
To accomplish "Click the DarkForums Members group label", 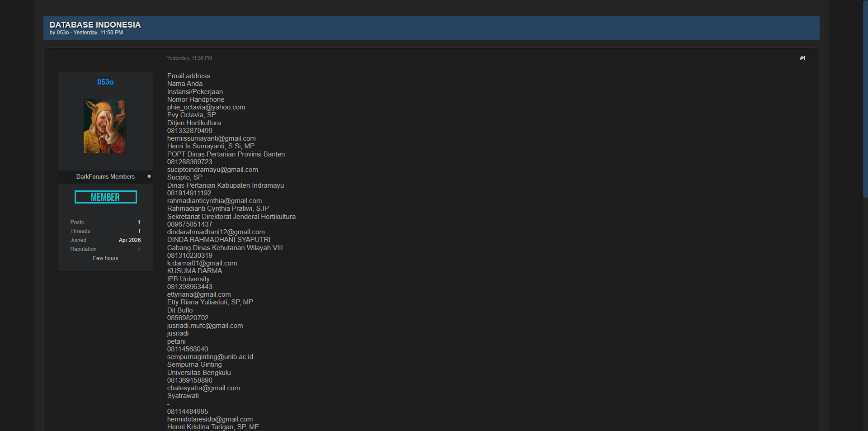I will click(x=105, y=176).
